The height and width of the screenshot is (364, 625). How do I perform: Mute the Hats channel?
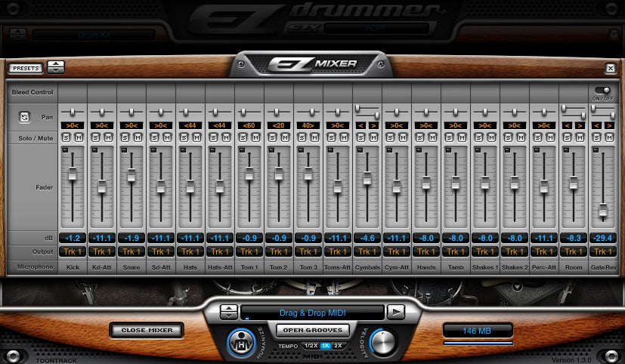coord(196,137)
